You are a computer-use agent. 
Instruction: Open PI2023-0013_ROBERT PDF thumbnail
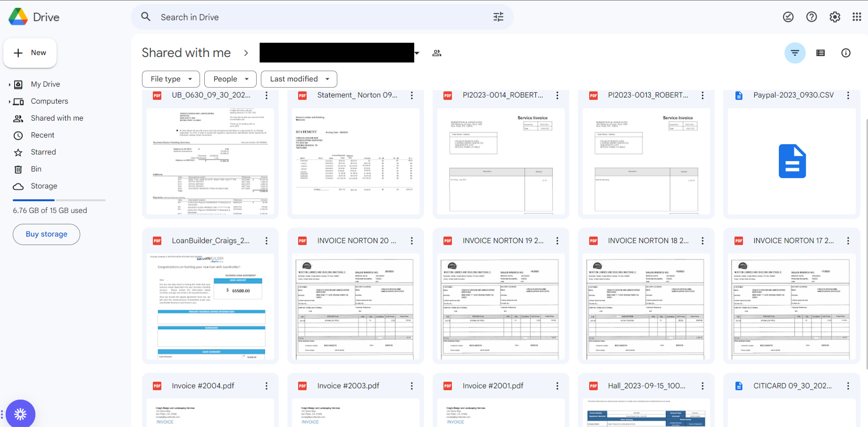coord(646,161)
